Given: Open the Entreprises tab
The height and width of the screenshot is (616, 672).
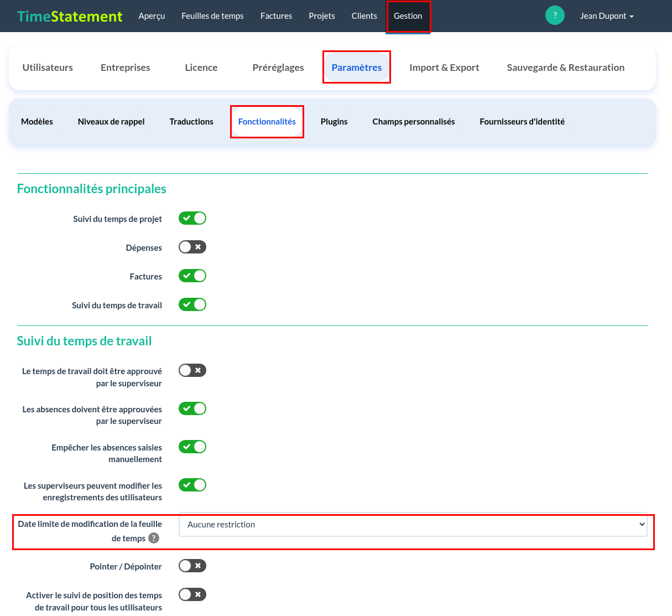Looking at the screenshot, I should (x=126, y=68).
